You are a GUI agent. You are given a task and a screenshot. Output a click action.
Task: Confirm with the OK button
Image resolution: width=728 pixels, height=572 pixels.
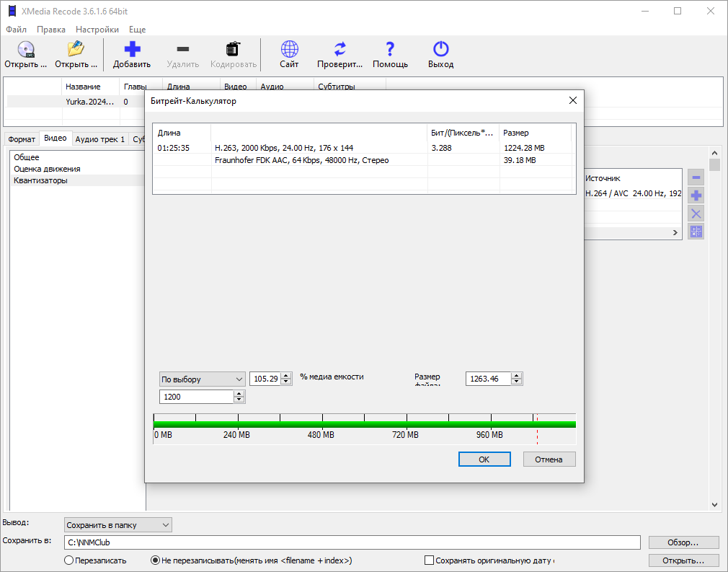coord(484,459)
